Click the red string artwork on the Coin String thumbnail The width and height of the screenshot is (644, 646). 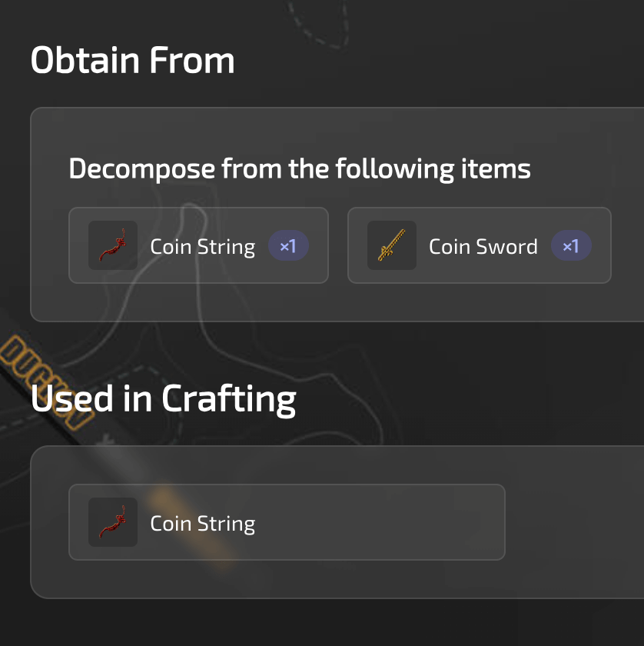(113, 246)
